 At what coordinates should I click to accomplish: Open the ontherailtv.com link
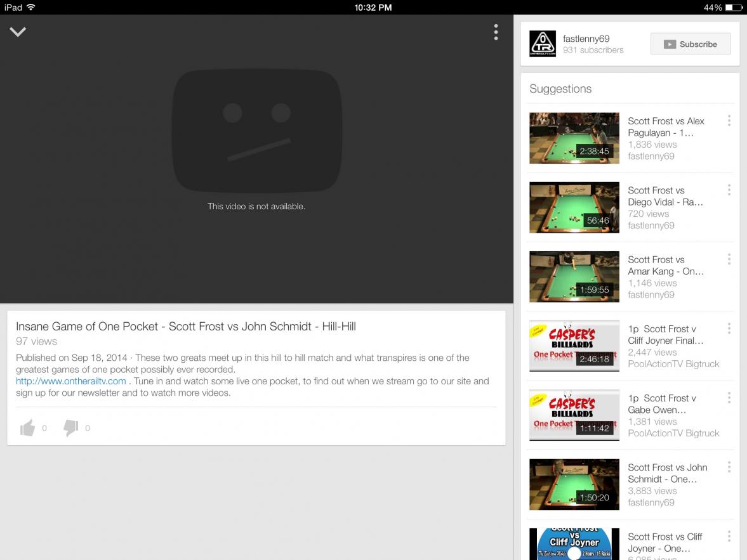pyautogui.click(x=71, y=381)
